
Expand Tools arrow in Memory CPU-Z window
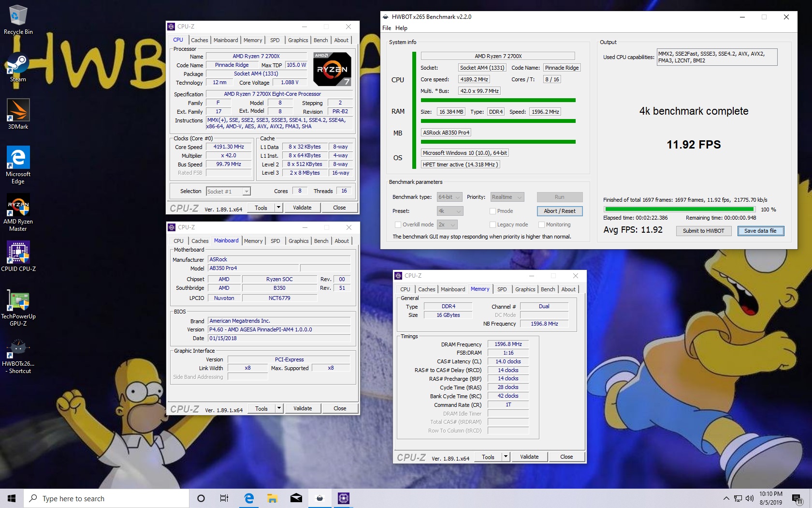[506, 457]
